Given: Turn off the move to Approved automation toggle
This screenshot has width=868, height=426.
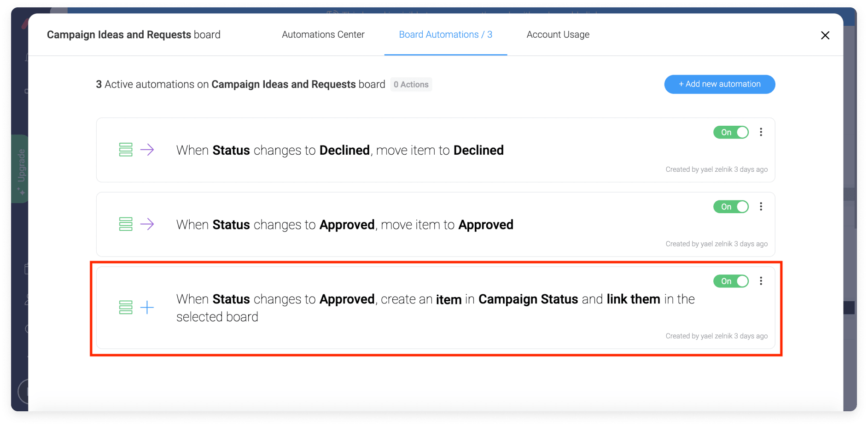Looking at the screenshot, I should pyautogui.click(x=731, y=207).
